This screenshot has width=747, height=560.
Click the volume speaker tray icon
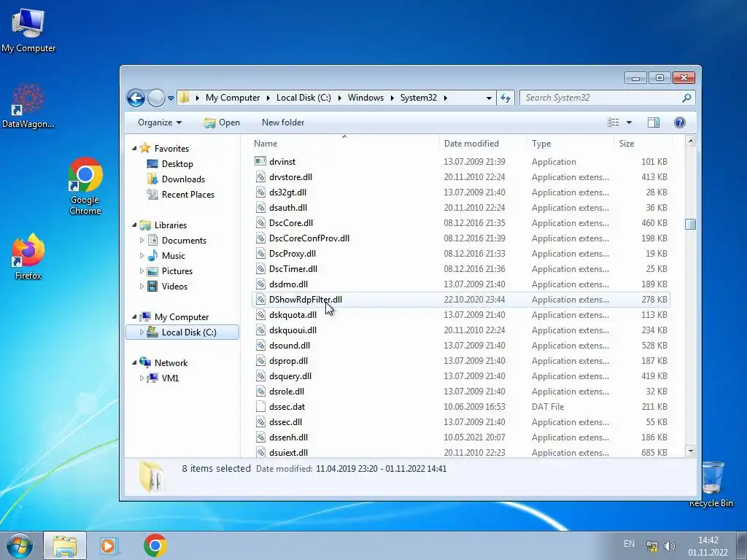(x=670, y=546)
